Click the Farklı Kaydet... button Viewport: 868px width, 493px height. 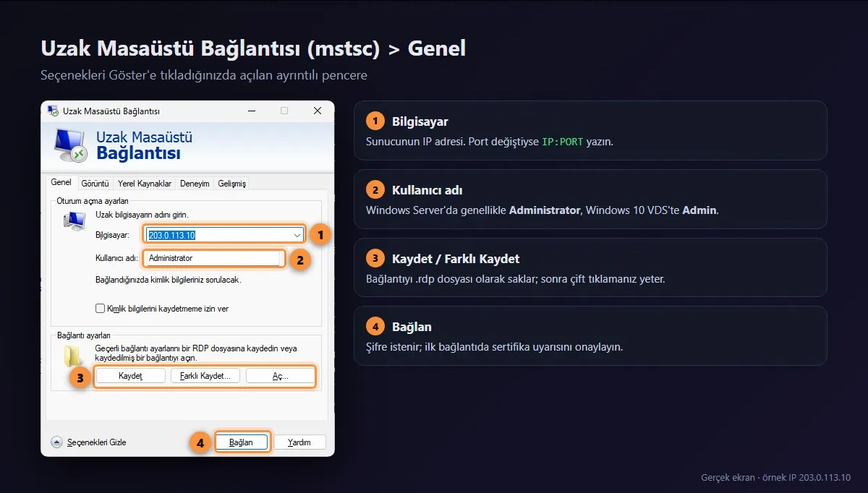(205, 376)
